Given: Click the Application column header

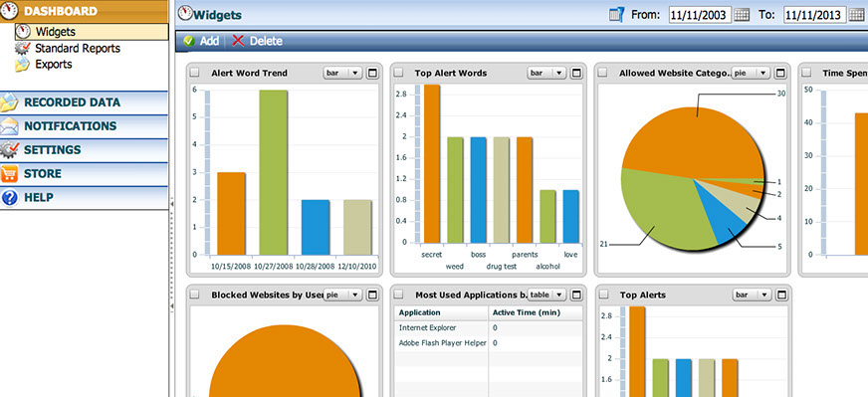Looking at the screenshot, I should pos(441,312).
